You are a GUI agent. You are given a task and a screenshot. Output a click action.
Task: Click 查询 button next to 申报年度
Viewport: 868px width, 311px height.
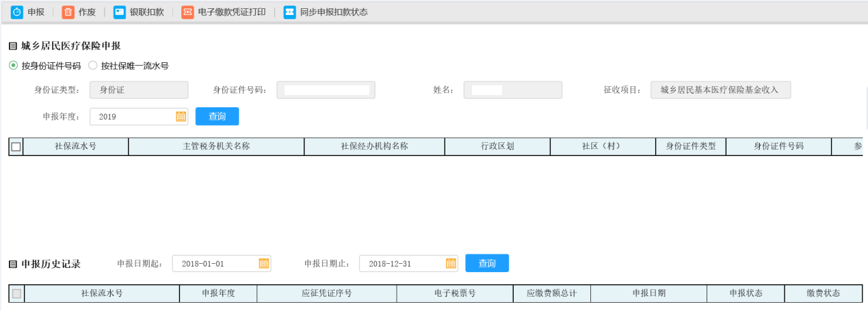218,116
